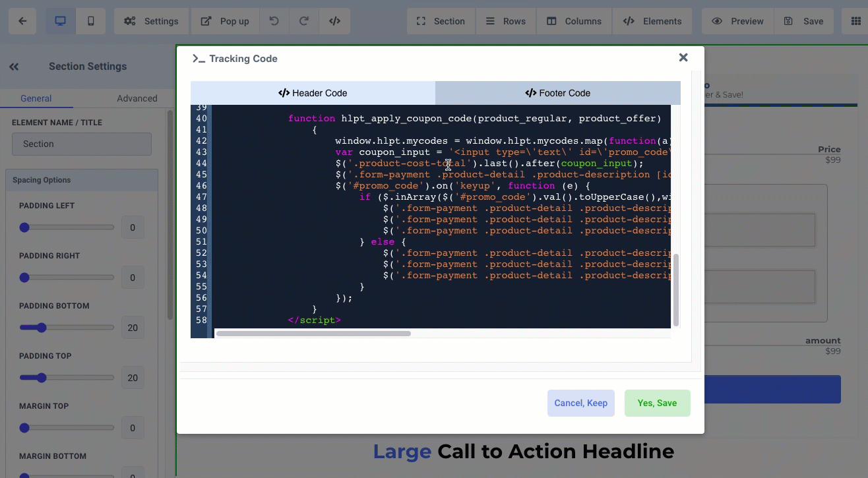Select the Header Code tab
868x478 pixels.
click(313, 93)
